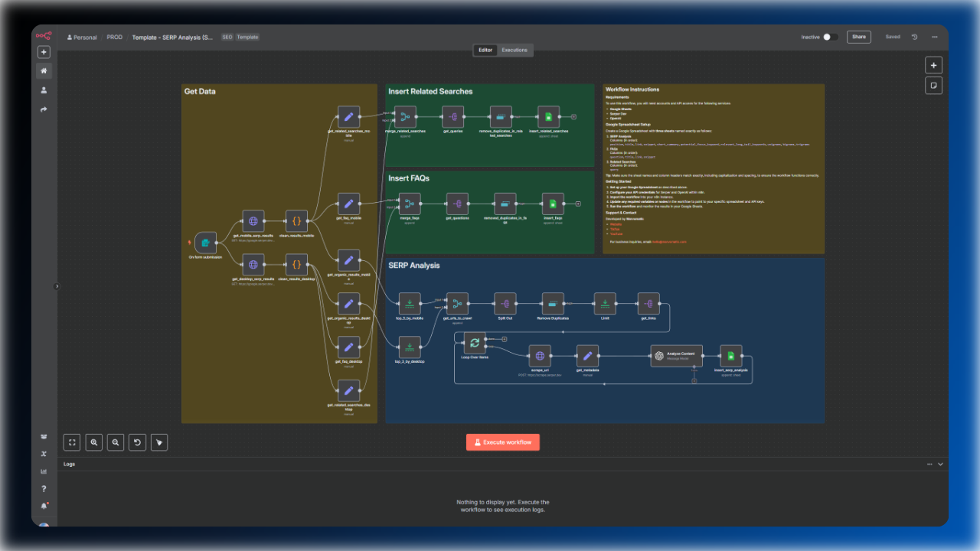This screenshot has width=980, height=551.
Task: Click the tidy up workflow button
Action: coord(159,442)
